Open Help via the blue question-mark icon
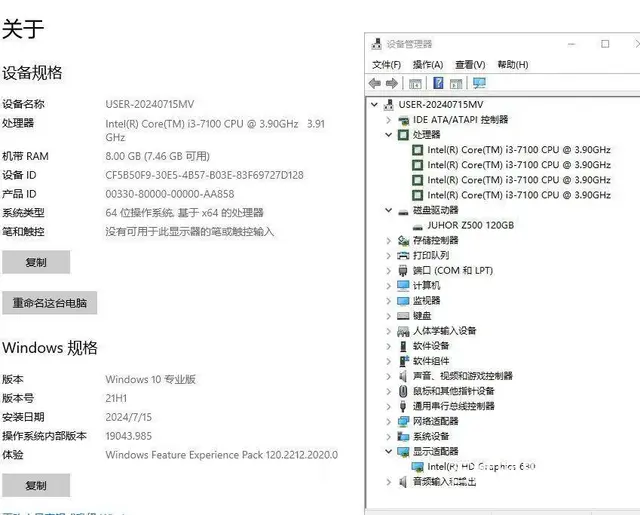The image size is (640, 515). point(438,83)
